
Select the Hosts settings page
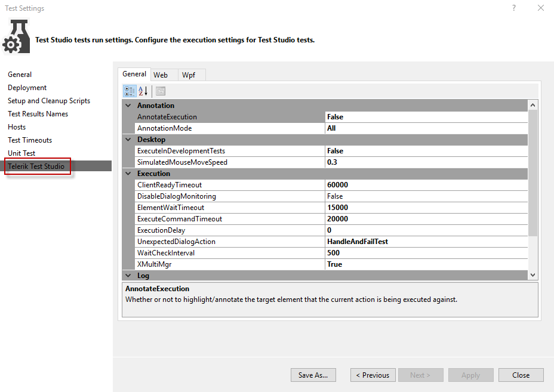point(17,126)
